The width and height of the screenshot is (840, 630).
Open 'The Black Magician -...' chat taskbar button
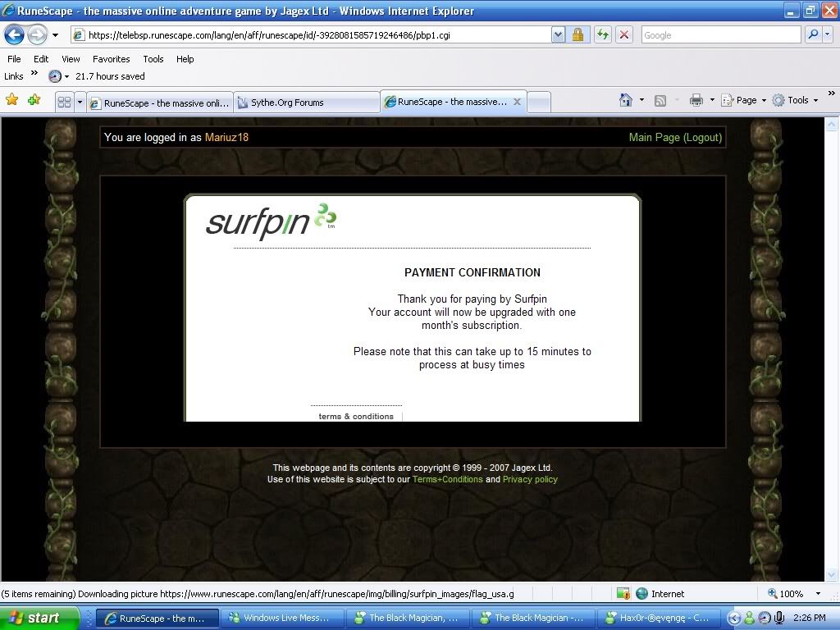(x=533, y=619)
